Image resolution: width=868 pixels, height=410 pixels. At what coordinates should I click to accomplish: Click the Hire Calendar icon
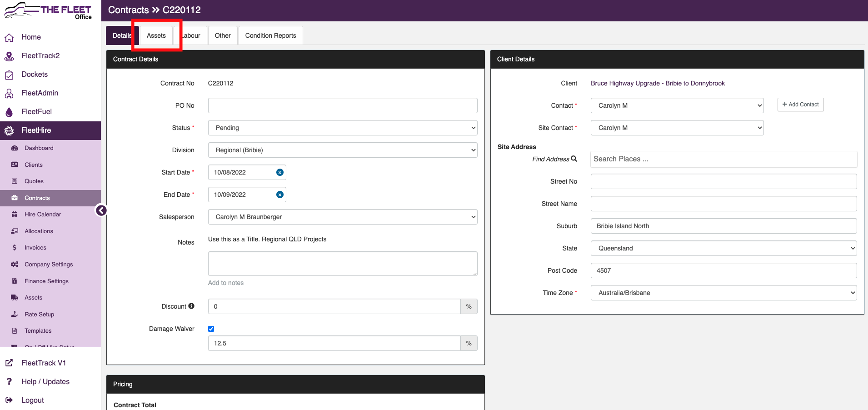[15, 215]
